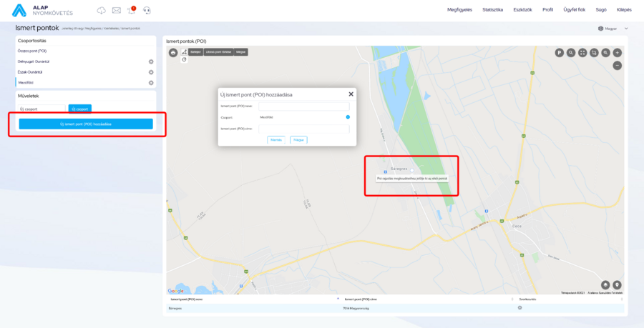Open the Eszközök menu

click(x=522, y=10)
